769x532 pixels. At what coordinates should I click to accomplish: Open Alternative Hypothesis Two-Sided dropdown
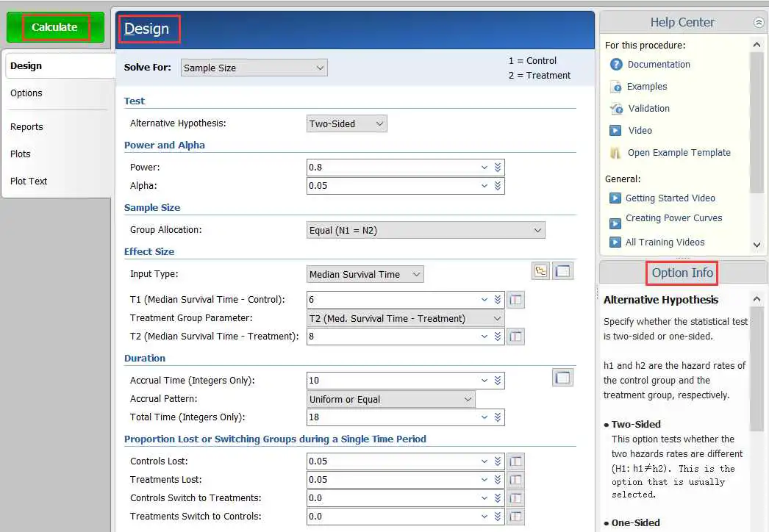(347, 123)
